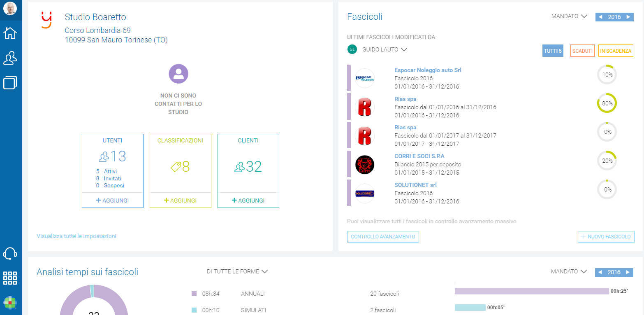Go to the Home icon in sidebar
This screenshot has height=315, width=644.
[10, 33]
